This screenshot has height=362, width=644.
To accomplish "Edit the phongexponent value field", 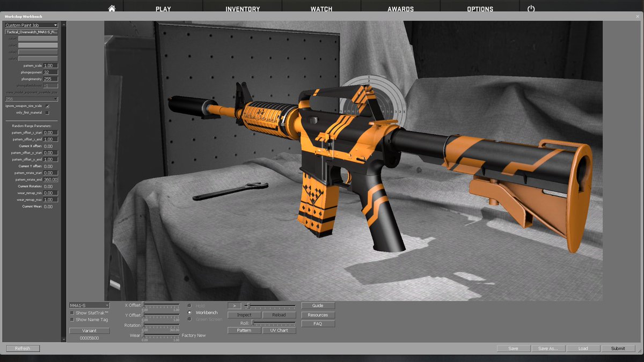I will [50, 72].
